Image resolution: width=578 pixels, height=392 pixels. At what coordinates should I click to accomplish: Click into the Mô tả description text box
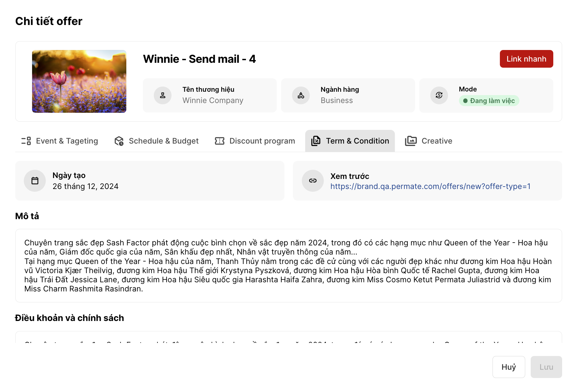click(x=288, y=265)
